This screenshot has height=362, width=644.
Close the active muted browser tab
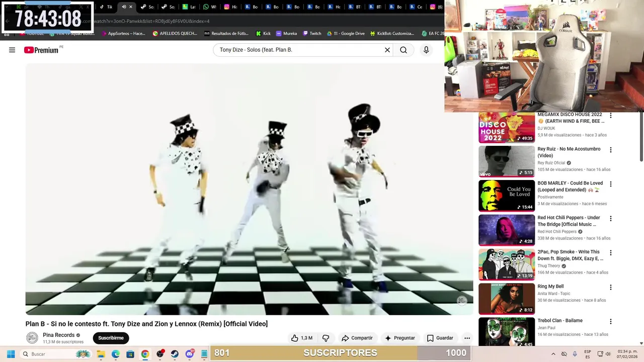pos(131,7)
